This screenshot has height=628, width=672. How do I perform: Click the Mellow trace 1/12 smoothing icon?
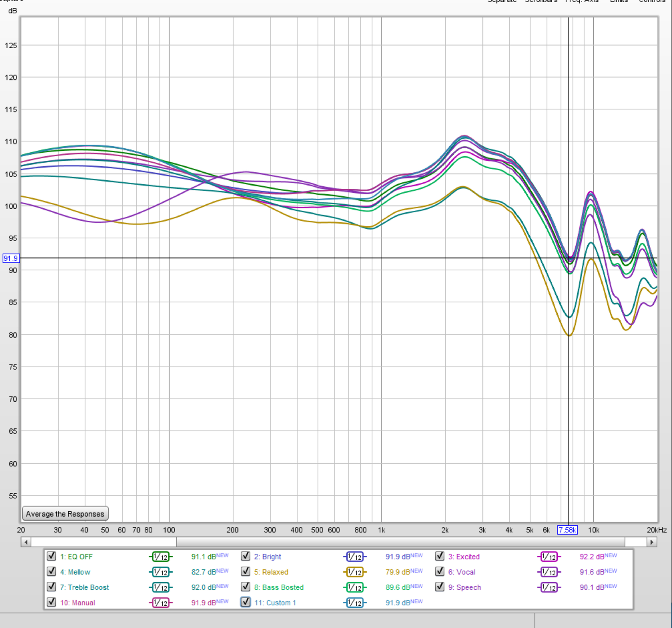click(161, 572)
